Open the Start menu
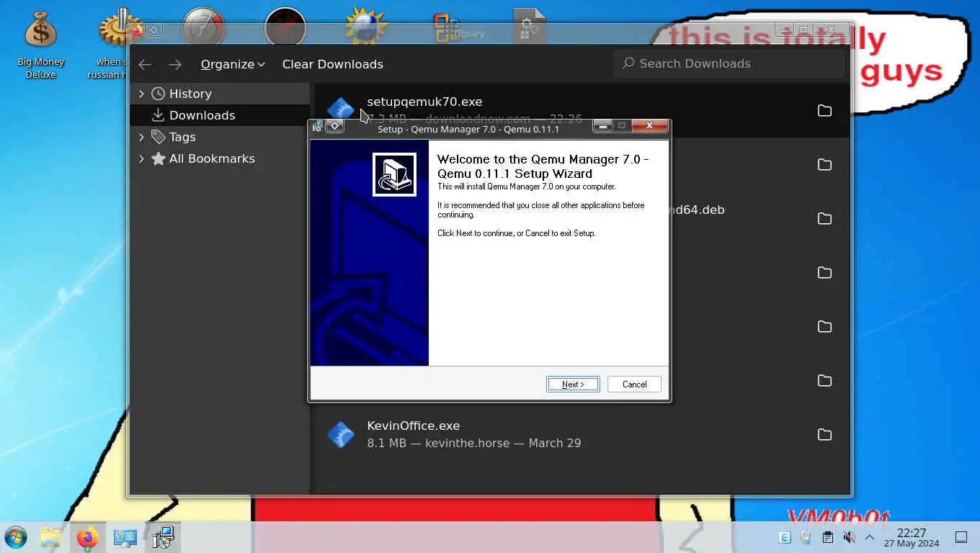This screenshot has width=980, height=553. click(16, 537)
